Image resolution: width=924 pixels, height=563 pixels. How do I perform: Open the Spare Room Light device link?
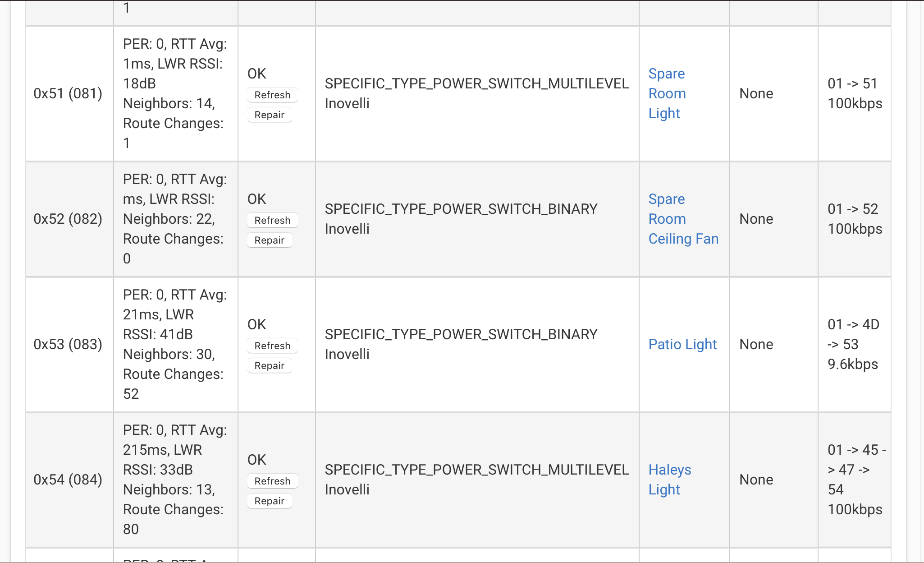tap(667, 93)
